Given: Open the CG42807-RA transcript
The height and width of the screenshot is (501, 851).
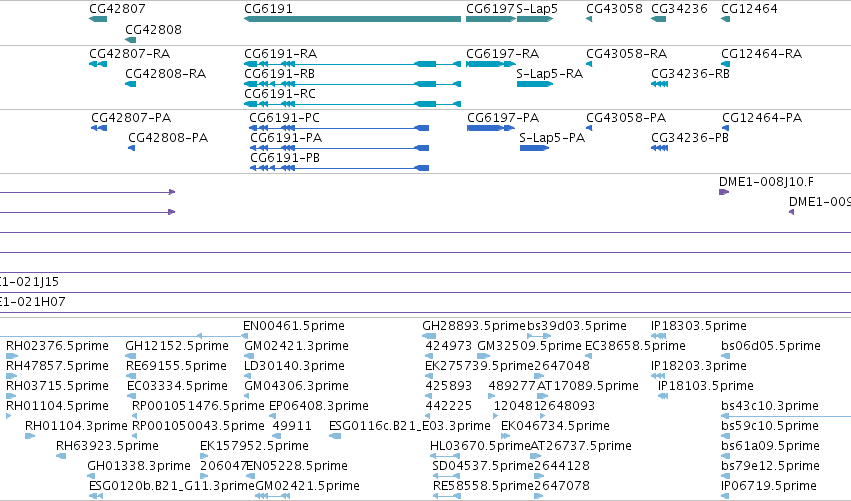Looking at the screenshot, I should pyautogui.click(x=98, y=64).
